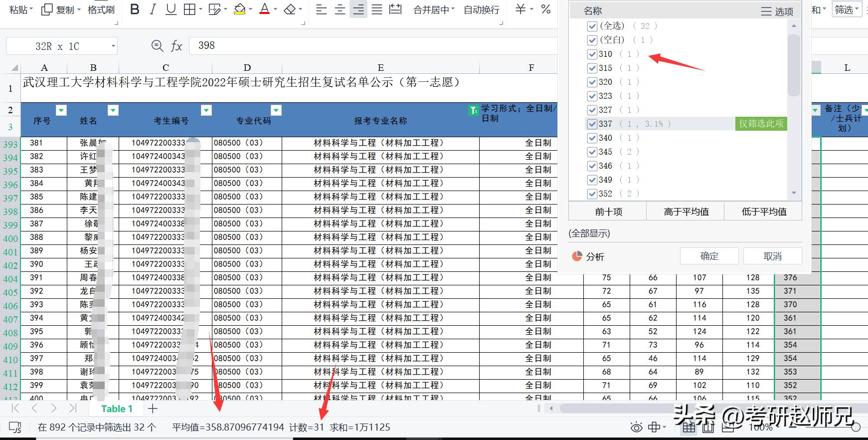Click the formula bar showing 398
The height and width of the screenshot is (440, 868).
pos(374,46)
